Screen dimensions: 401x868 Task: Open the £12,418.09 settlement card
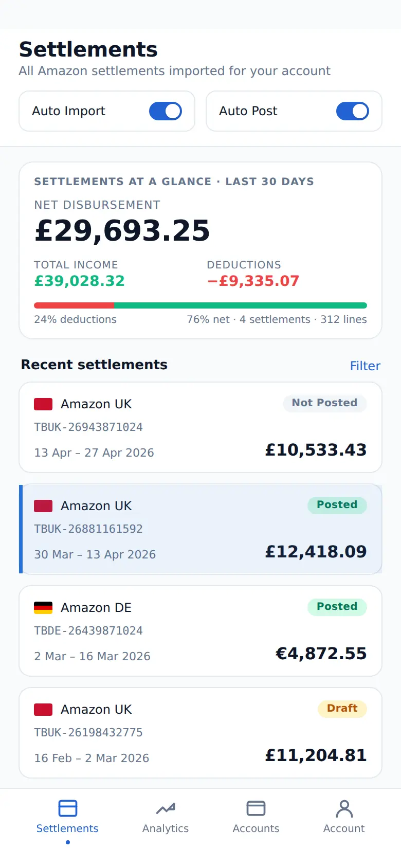point(200,529)
